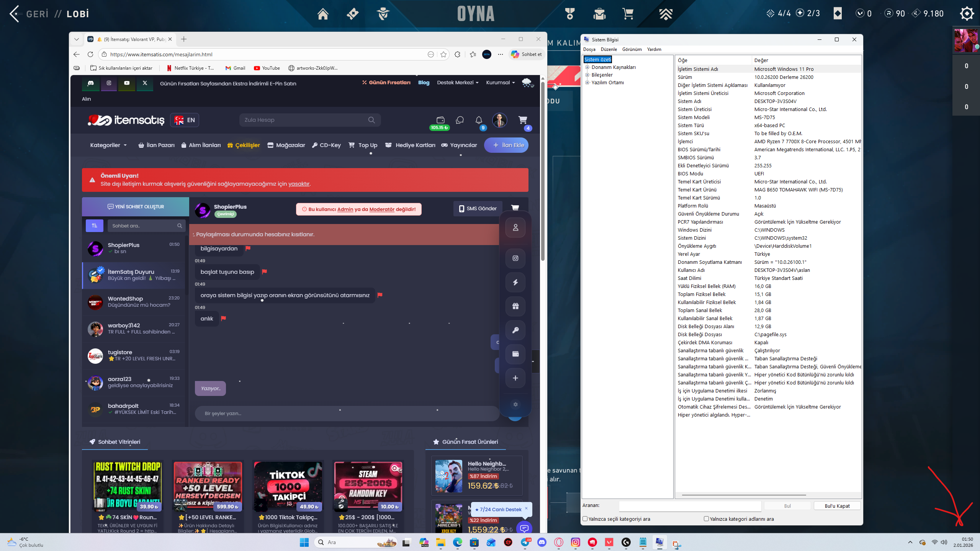
Task: Open the notifications bell icon
Action: 479,120
